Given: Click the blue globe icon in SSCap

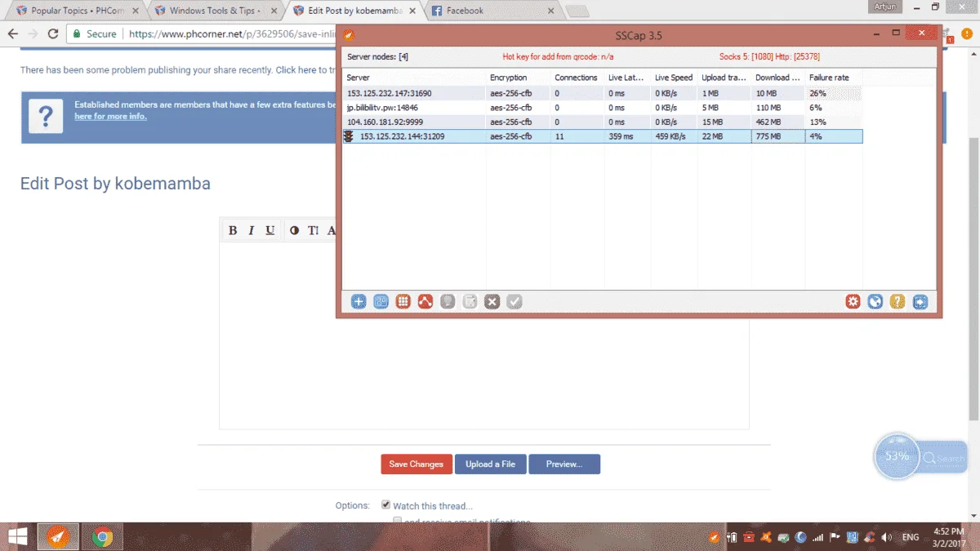Looking at the screenshot, I should (875, 301).
